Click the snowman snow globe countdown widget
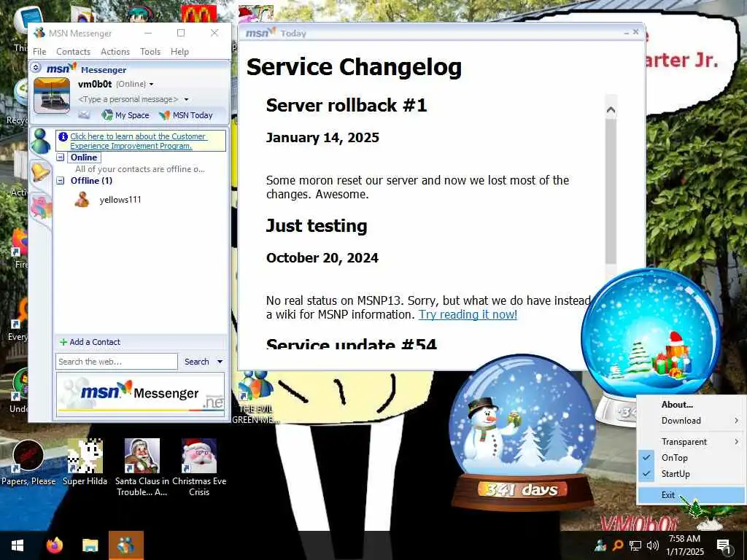Screen dimensions: 747x560 tap(522, 432)
